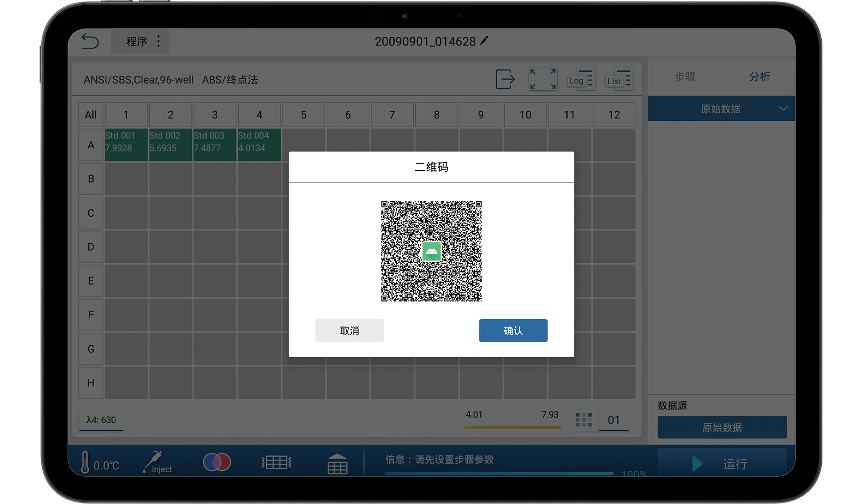Select column 5 header

coord(304,115)
